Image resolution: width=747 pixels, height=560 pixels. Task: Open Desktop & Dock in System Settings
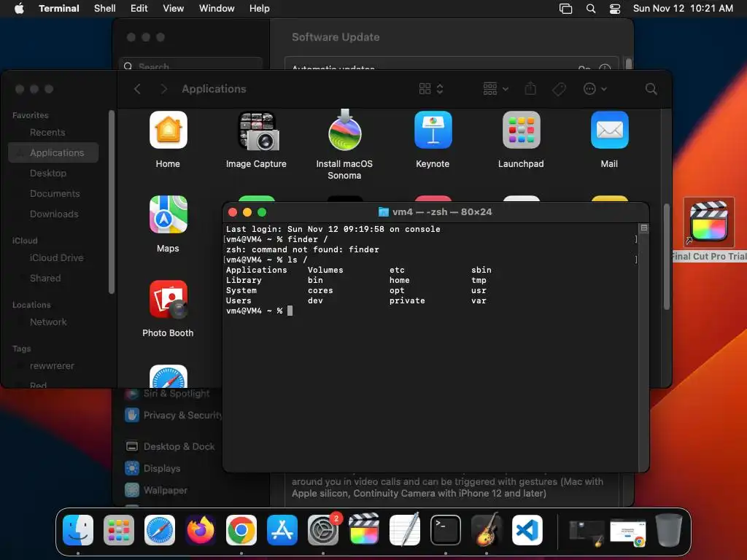point(170,447)
